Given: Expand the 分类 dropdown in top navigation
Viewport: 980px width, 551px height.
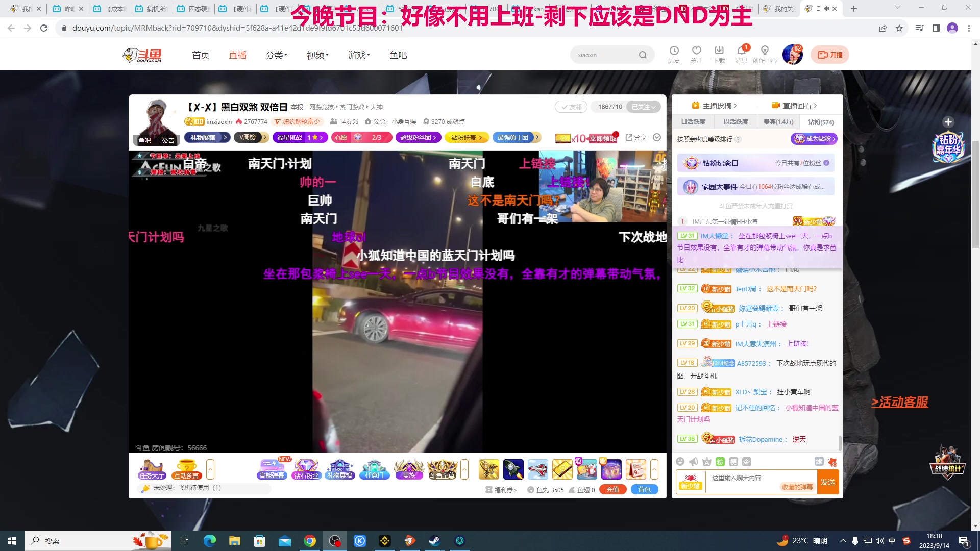Looking at the screenshot, I should [276, 55].
